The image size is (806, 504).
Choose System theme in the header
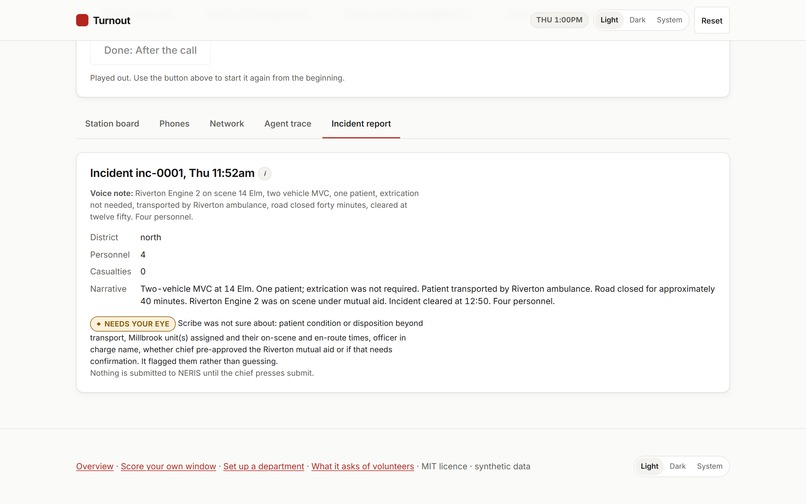669,20
